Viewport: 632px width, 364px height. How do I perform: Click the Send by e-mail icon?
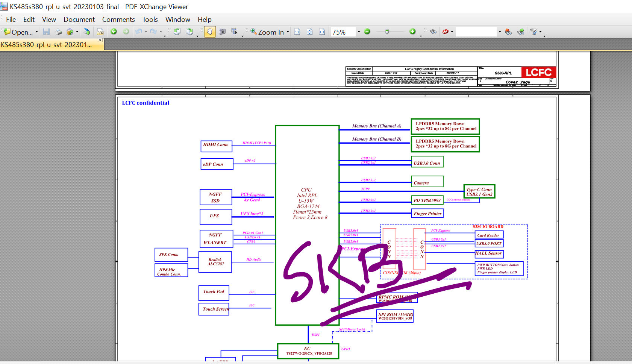tap(70, 32)
